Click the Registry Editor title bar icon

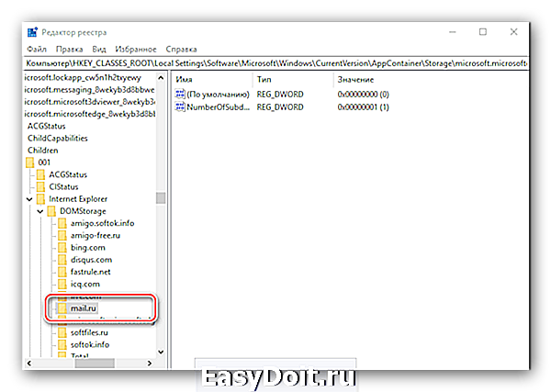tap(32, 32)
